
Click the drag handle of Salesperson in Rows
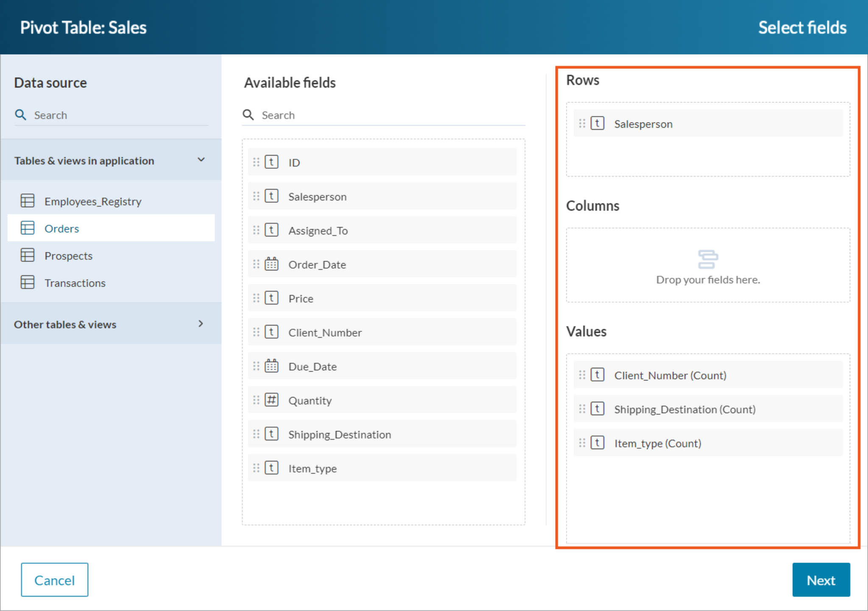(x=582, y=123)
